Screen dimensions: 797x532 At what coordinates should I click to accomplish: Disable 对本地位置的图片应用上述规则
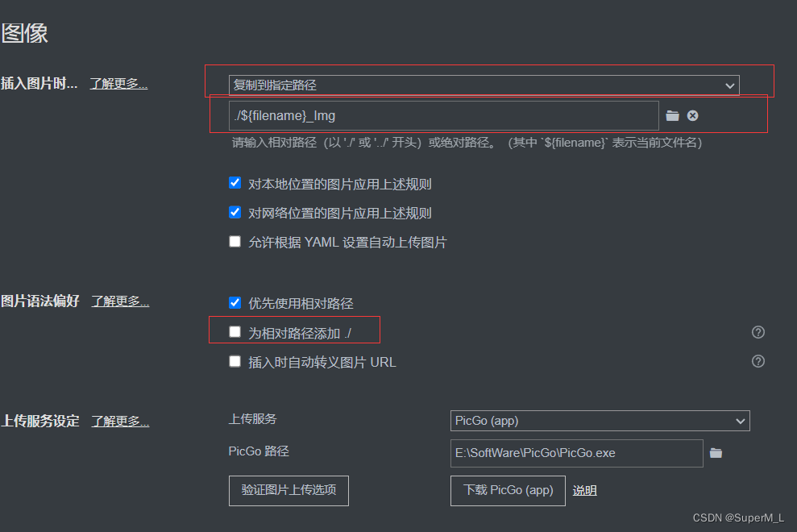pyautogui.click(x=235, y=183)
